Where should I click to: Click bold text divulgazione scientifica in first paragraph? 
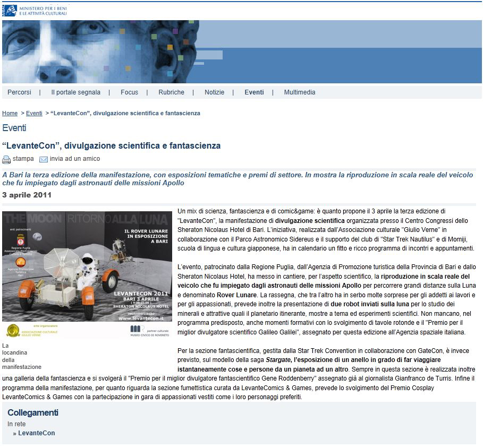click(x=310, y=221)
